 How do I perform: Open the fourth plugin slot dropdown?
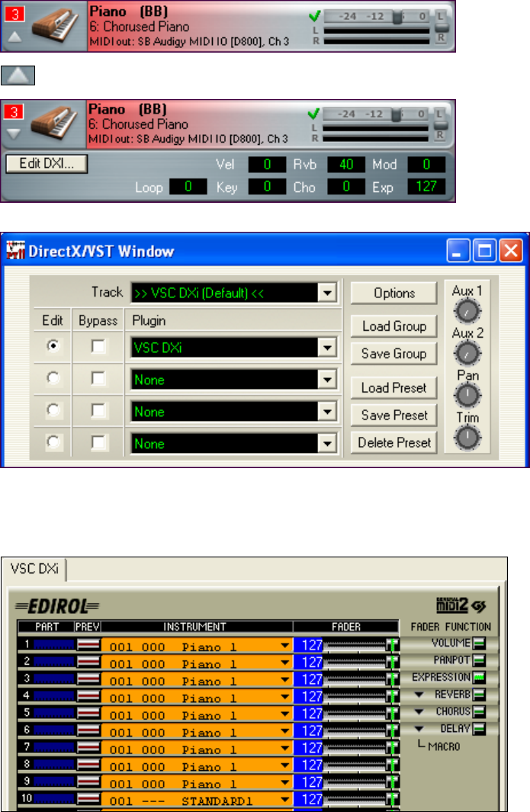[327, 444]
